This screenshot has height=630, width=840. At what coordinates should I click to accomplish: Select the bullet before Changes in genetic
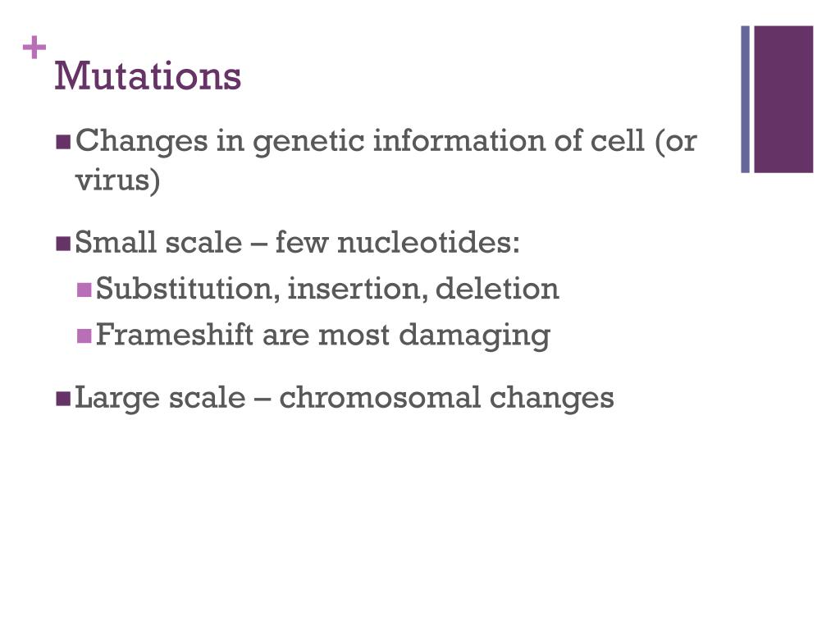pos(63,141)
